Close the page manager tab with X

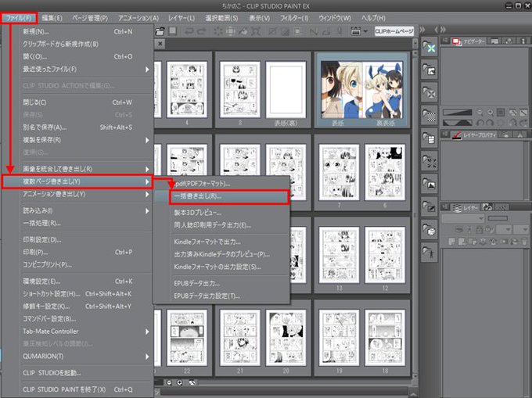[x=160, y=43]
